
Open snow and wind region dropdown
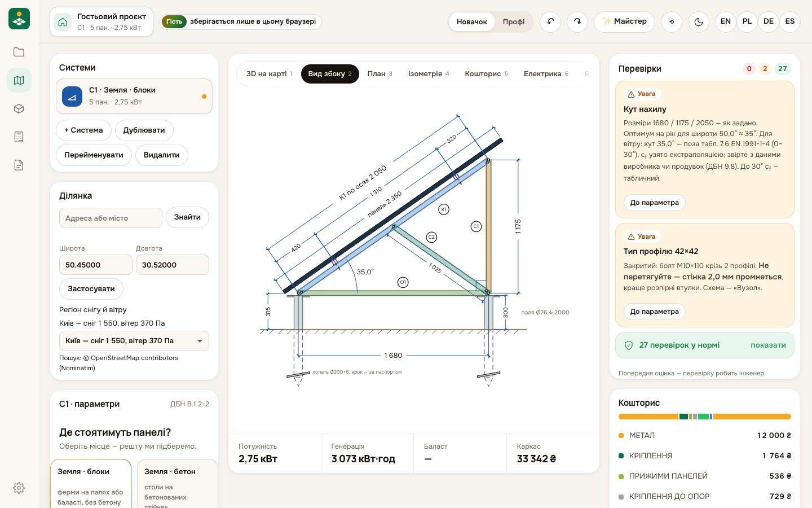134,341
